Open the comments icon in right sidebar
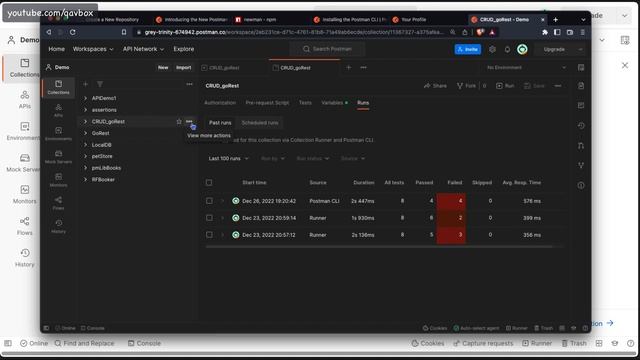The image size is (640, 360). (581, 106)
